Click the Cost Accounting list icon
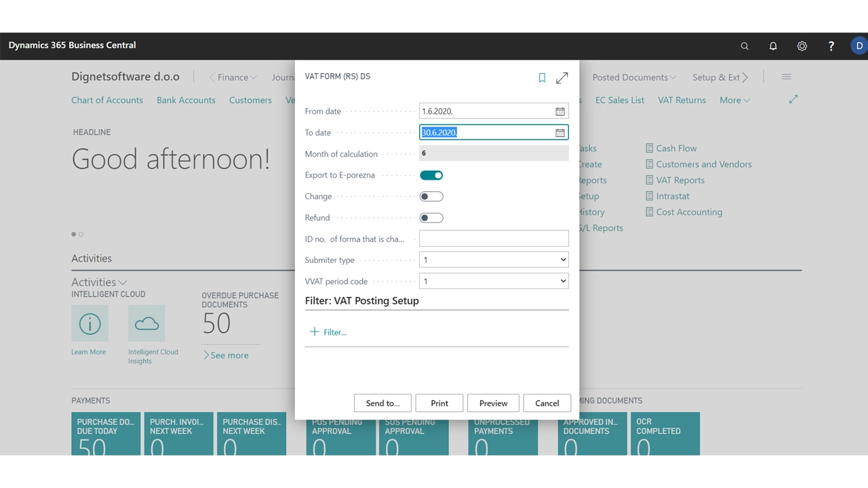The height and width of the screenshot is (488, 868). pyautogui.click(x=650, y=211)
